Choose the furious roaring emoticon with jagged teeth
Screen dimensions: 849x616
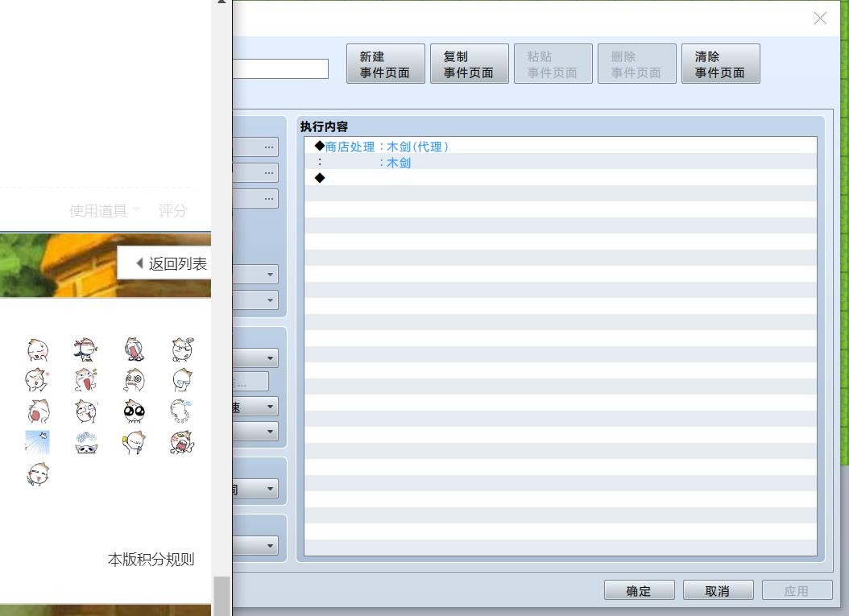pyautogui.click(x=183, y=442)
